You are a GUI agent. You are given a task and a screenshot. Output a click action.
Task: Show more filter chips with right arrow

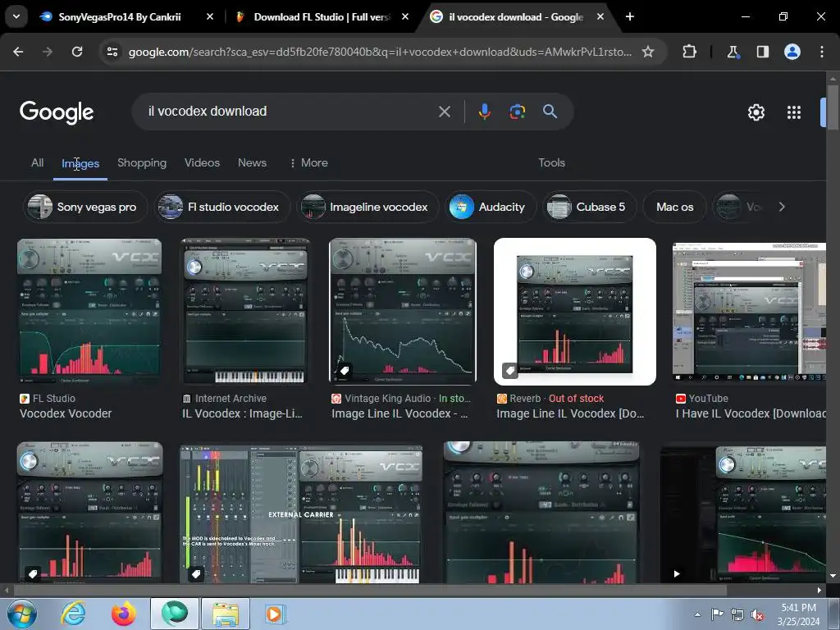coord(782,207)
